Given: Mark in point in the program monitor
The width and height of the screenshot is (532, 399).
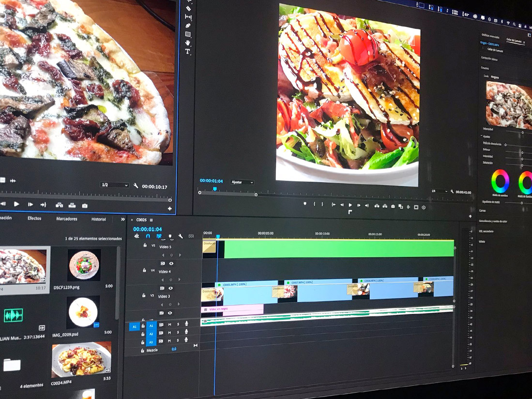Looking at the screenshot, I should point(314,204).
